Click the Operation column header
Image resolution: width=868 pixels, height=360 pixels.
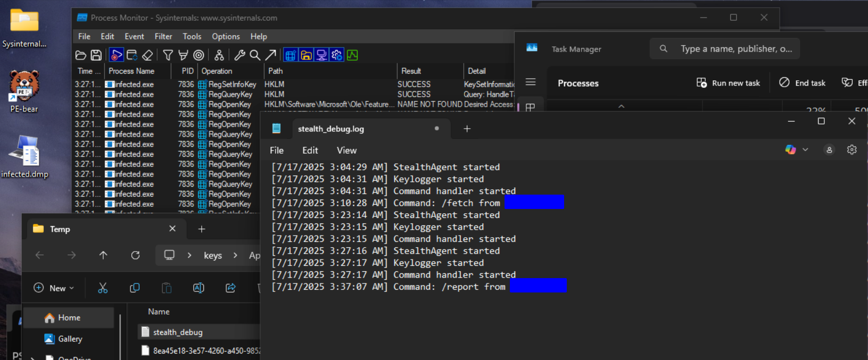[x=230, y=71]
